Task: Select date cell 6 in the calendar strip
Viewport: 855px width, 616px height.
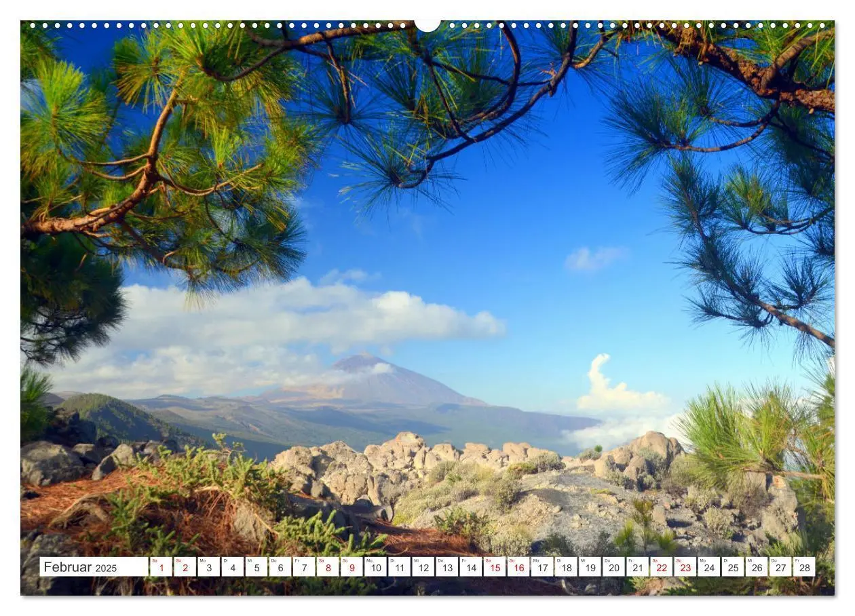Action: pos(280,567)
